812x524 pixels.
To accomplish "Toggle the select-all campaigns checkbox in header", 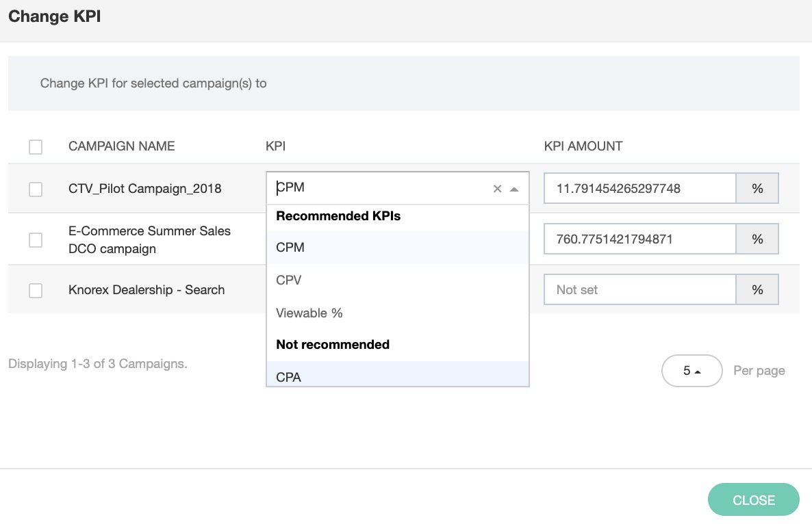I will [36, 146].
